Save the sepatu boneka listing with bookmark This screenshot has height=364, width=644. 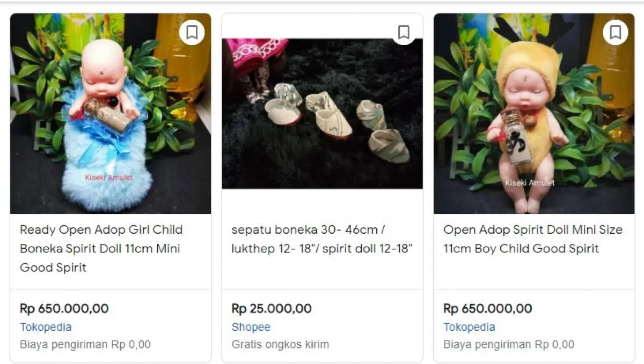click(x=404, y=33)
